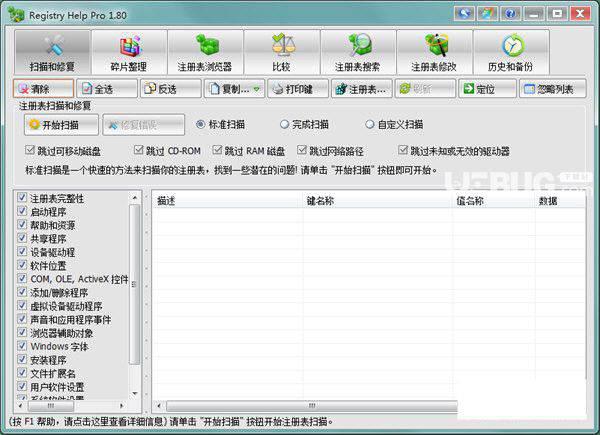Open the 忽略列表 button
Viewport: 600px width, 435px height.
pyautogui.click(x=553, y=89)
